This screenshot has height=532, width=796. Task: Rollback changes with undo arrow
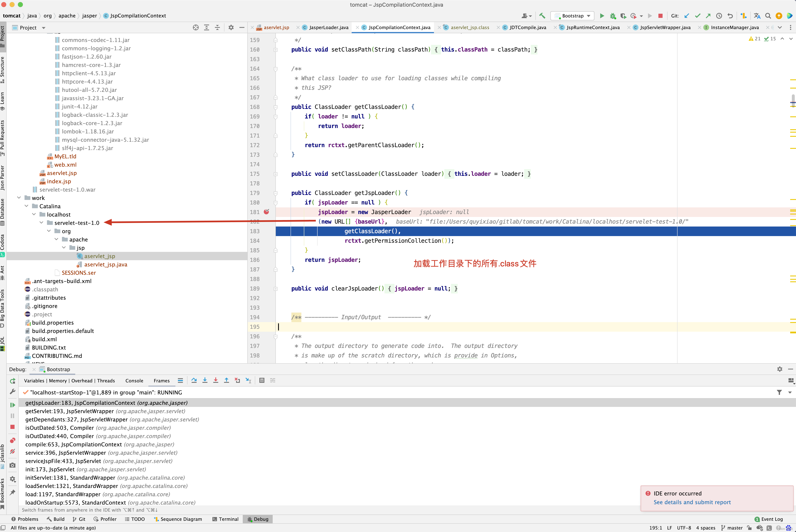[x=730, y=16]
